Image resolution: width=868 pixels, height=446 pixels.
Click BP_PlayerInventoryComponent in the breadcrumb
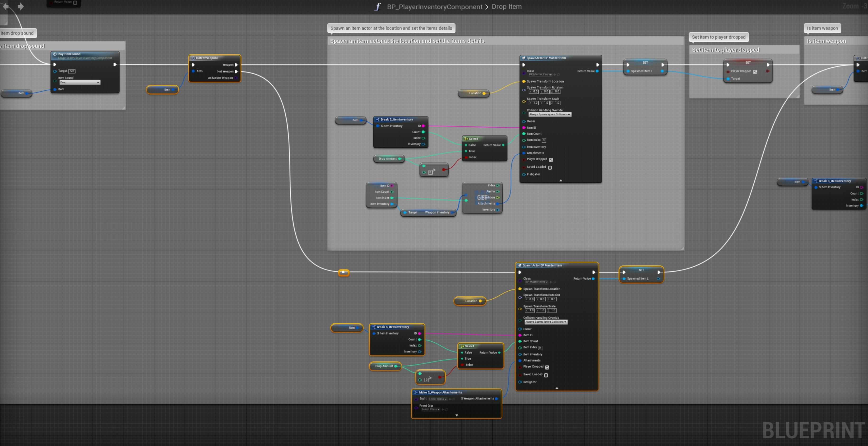click(434, 7)
